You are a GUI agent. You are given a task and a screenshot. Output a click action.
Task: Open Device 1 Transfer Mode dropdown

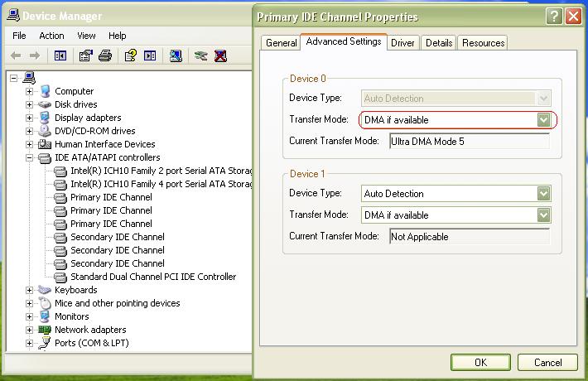tap(543, 215)
